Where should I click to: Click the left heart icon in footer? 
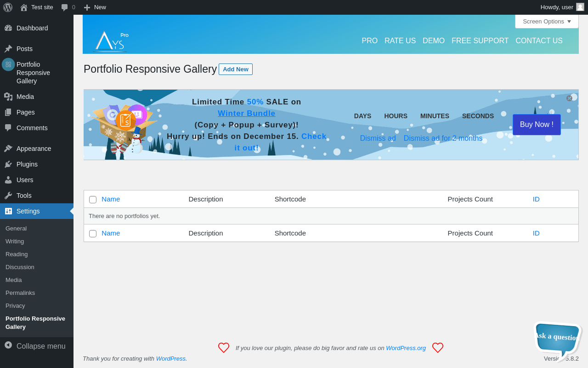click(x=224, y=348)
